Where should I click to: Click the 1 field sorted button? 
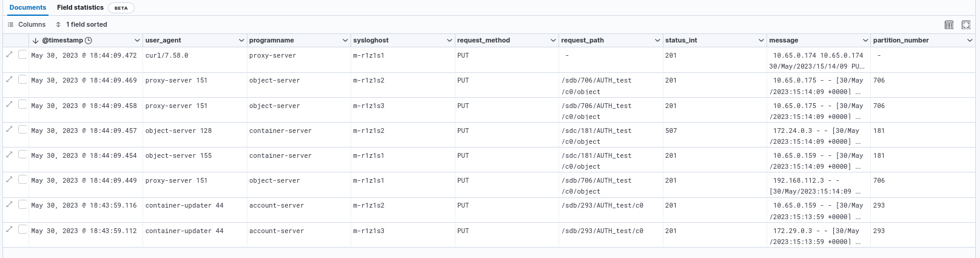tap(81, 25)
